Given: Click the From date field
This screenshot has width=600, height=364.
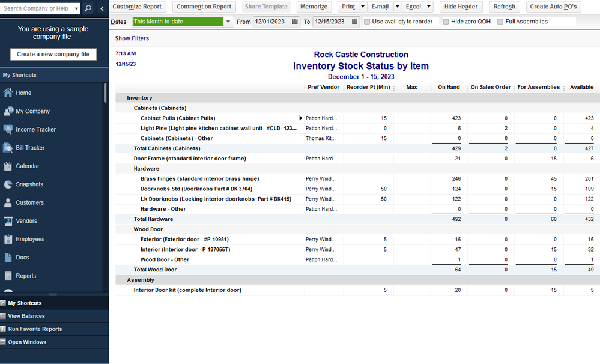Looking at the screenshot, I should (272, 22).
